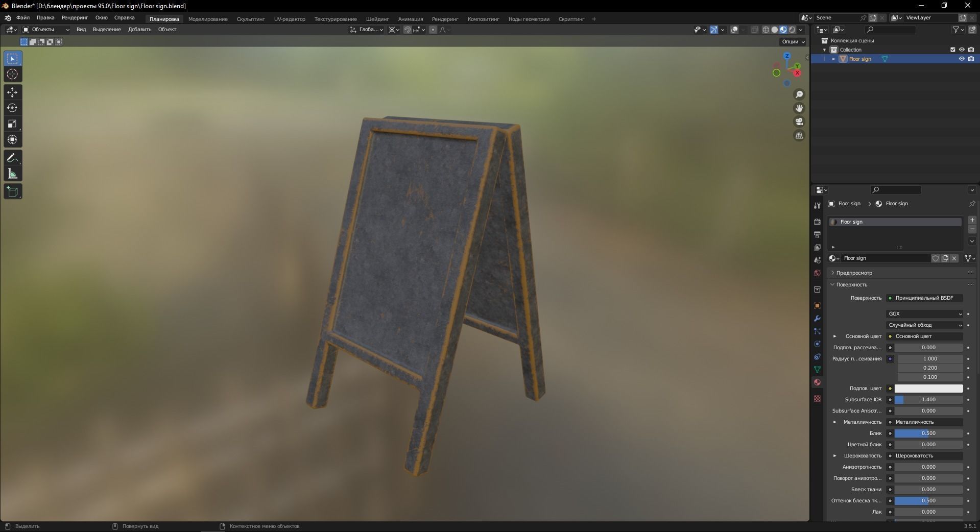
Task: Activate the Measure tool
Action: (x=12, y=174)
